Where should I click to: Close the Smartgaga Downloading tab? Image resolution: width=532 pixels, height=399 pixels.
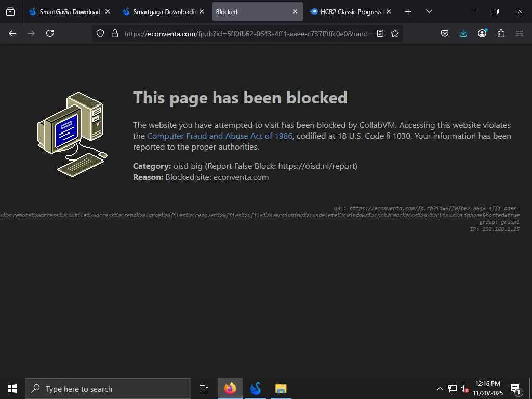point(202,11)
